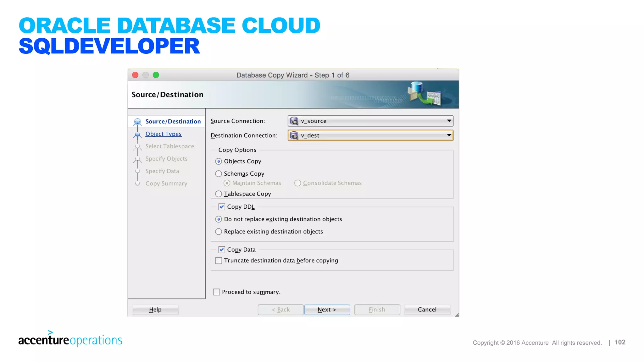Select Replace existing destination objects

pos(219,232)
